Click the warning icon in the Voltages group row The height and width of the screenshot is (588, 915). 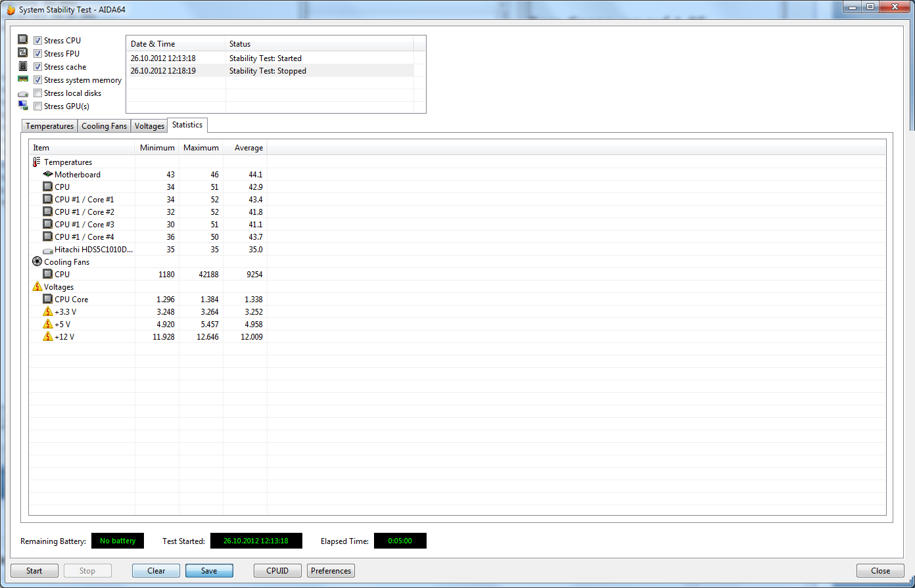[x=37, y=286]
